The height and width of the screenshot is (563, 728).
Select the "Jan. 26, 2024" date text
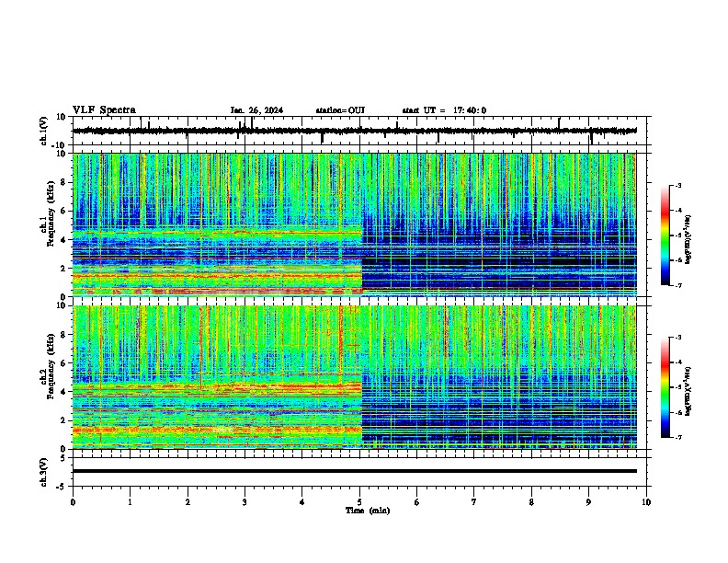(256, 110)
